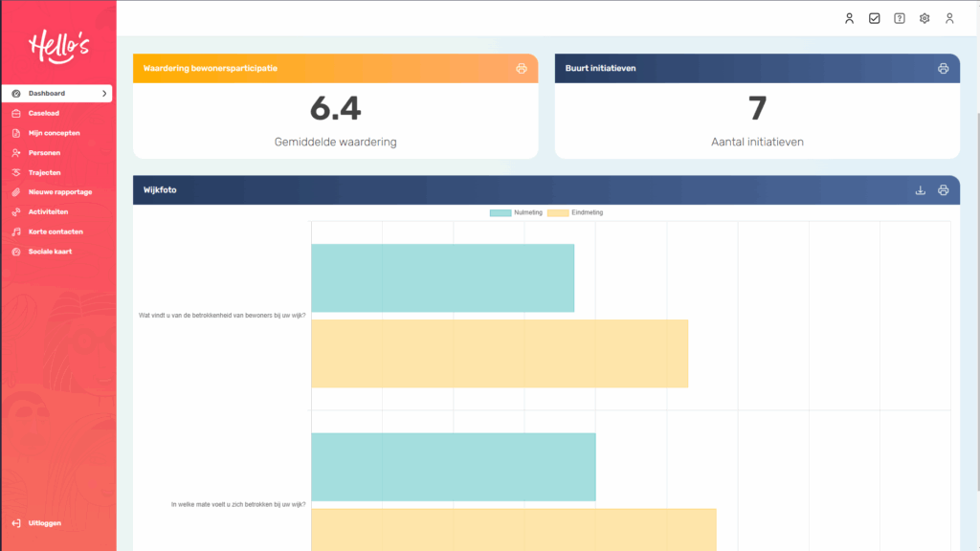The height and width of the screenshot is (551, 980).
Task: Click the rightmost user profile icon
Action: click(949, 18)
